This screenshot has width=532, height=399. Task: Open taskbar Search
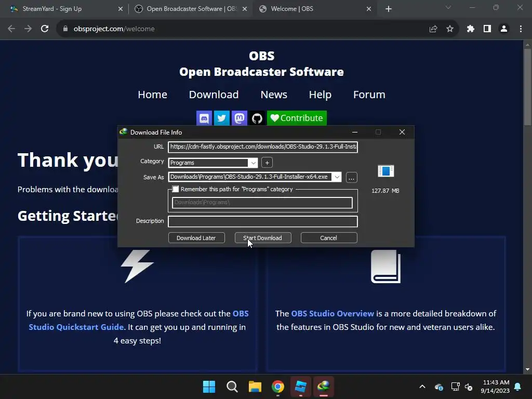(232, 387)
